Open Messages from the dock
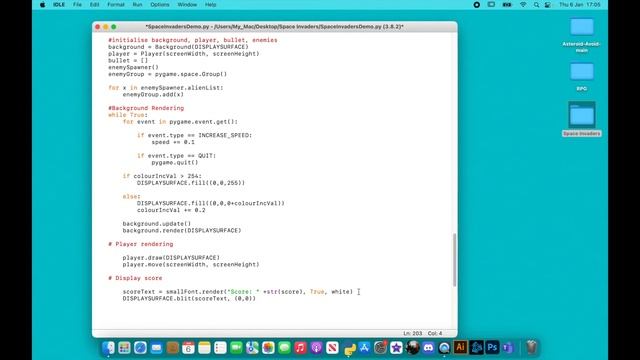Screen dimensions: 640x360 [x=284, y=348]
